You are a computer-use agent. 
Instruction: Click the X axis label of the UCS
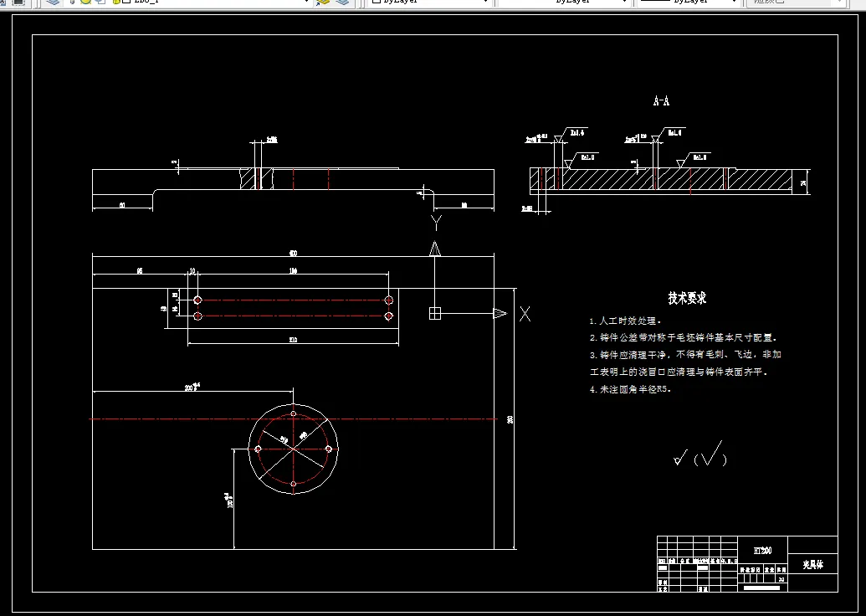coord(525,314)
